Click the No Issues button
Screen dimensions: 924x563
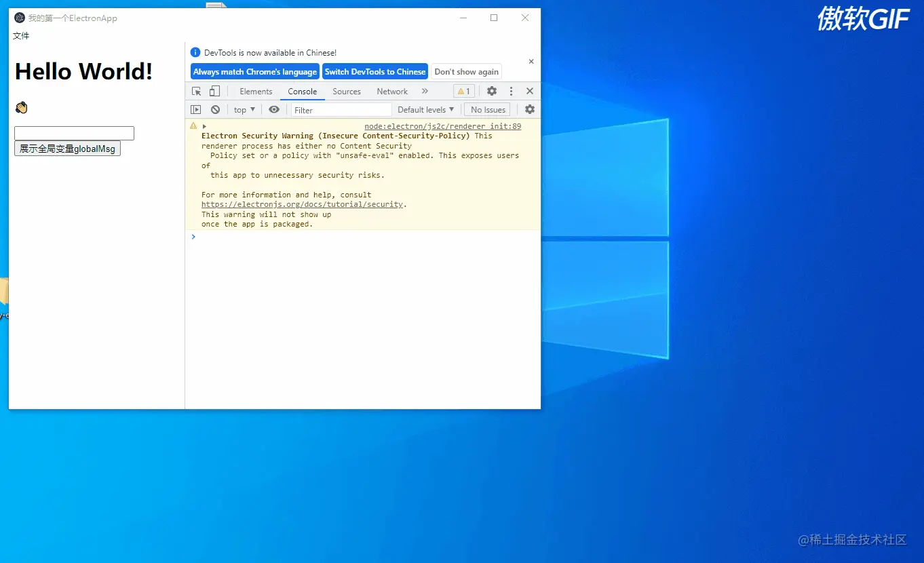pyautogui.click(x=488, y=110)
